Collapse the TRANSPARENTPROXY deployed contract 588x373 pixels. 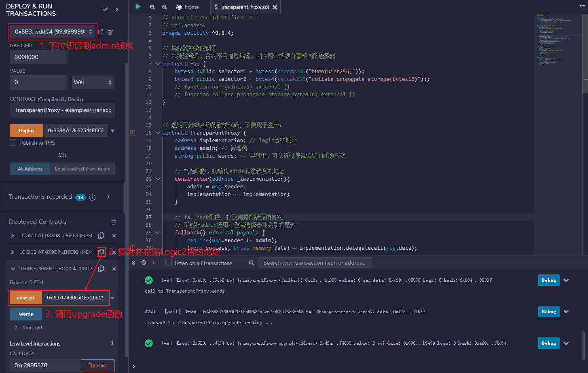(13, 269)
